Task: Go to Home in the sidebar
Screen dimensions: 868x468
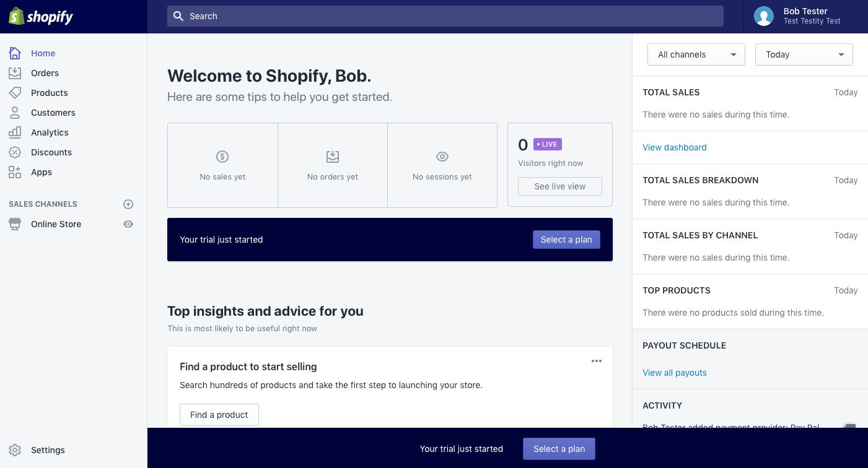Action: coord(43,53)
